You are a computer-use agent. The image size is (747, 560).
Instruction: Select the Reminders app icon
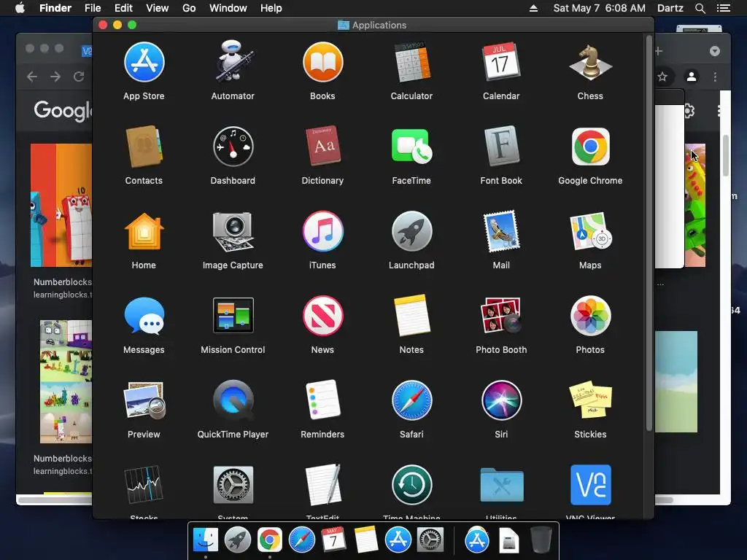[322, 400]
